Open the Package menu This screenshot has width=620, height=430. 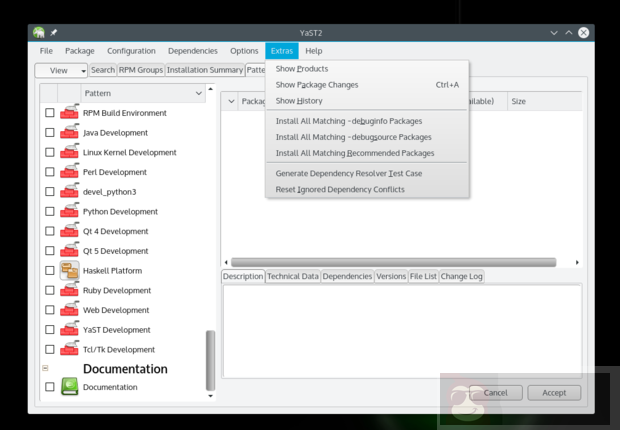pyautogui.click(x=80, y=51)
